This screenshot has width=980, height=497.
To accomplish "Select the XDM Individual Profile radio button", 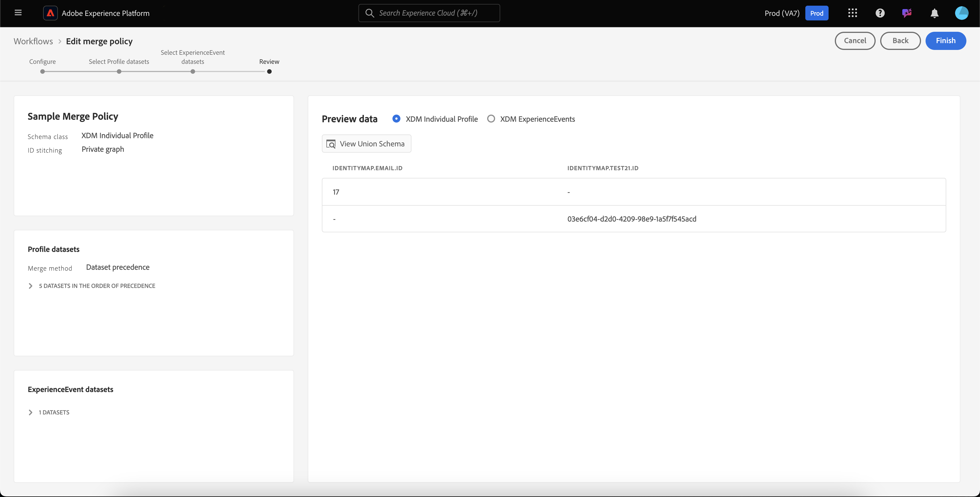I will (396, 119).
